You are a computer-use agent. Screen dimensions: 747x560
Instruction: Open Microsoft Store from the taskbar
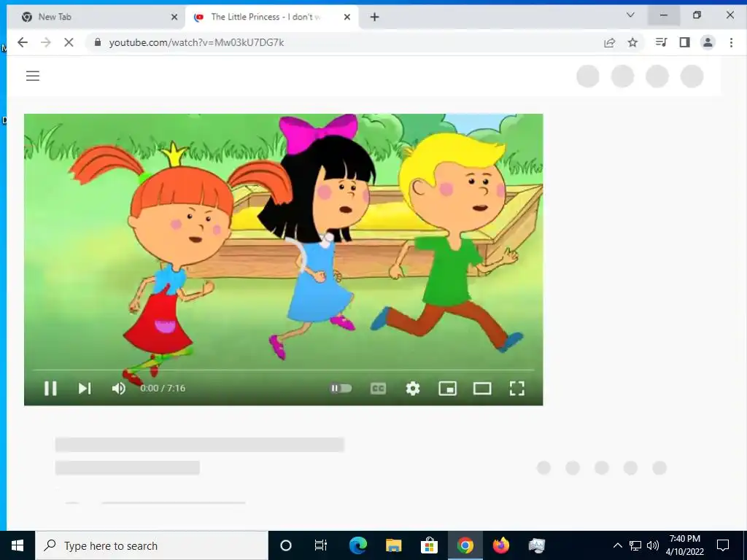429,545
